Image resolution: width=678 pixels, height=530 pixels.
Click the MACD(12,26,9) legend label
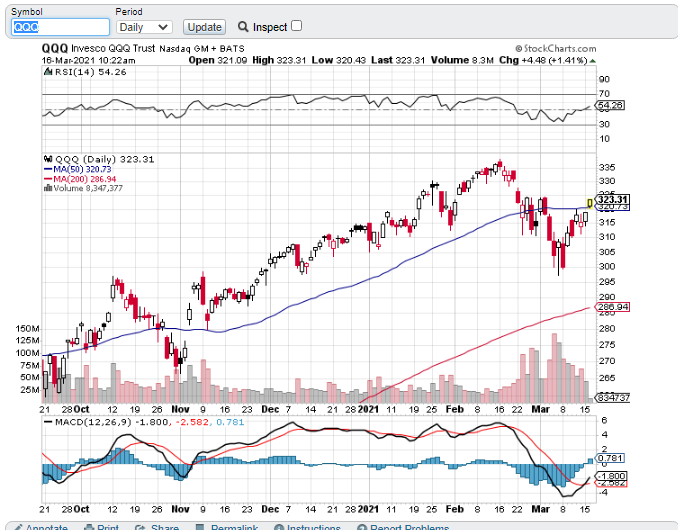(x=93, y=421)
